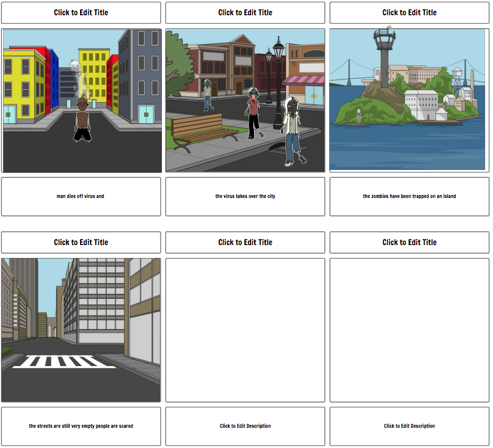Screen dimensions: 493x448
Task: Select description 'the streets are still very empty people are scared'
Action: 81,426
